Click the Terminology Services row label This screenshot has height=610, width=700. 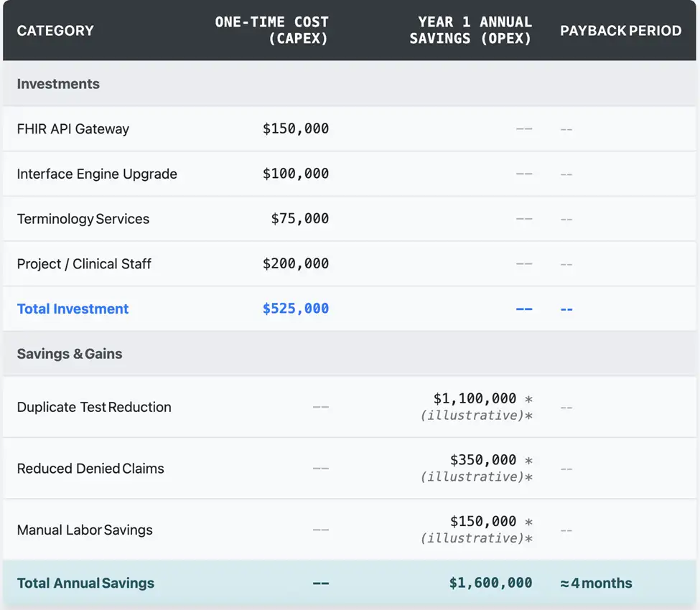click(x=83, y=219)
